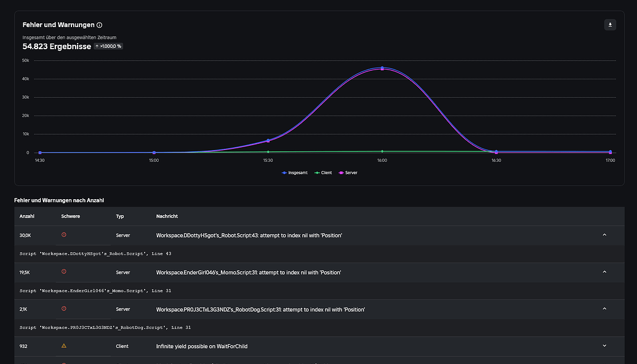This screenshot has height=364, width=637.
Task: Click the info icon beside Fehler und Warnungen
Action: (99, 25)
